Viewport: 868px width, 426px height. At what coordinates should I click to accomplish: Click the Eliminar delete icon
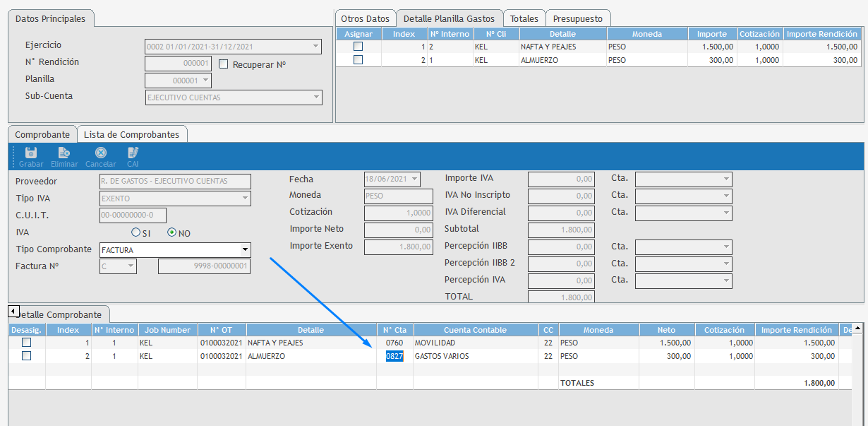(x=64, y=153)
